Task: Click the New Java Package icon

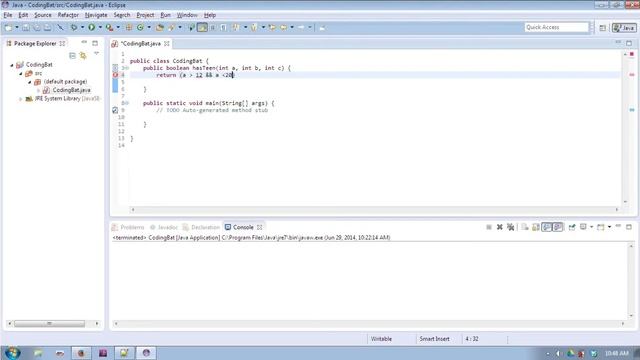Action: [x=129, y=27]
